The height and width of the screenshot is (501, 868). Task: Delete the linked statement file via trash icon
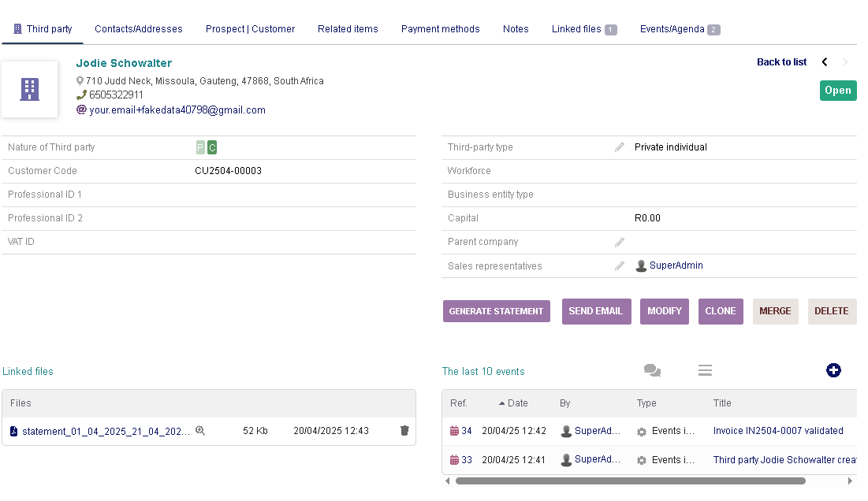404,431
